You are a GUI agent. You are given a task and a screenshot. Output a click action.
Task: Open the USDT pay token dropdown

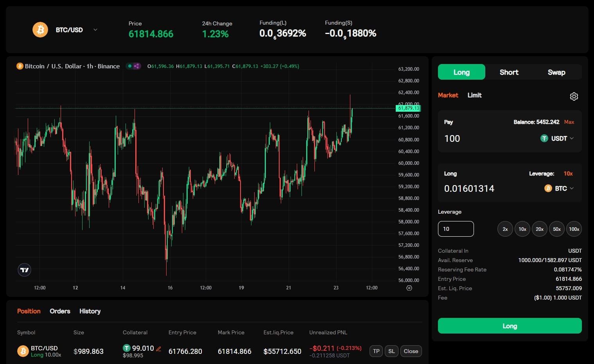tap(557, 138)
